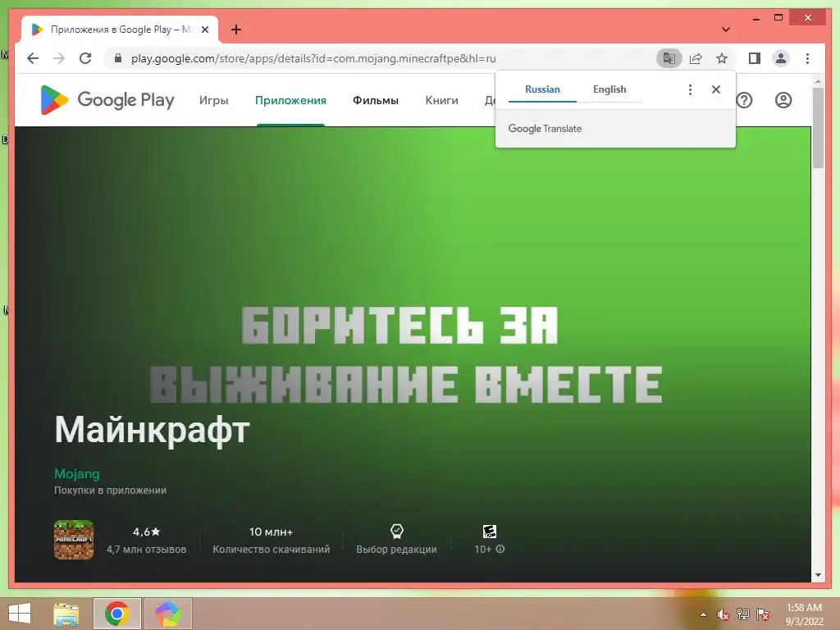Select the Russian tab in translate popup
Screen dimensions: 840x630
point(542,89)
